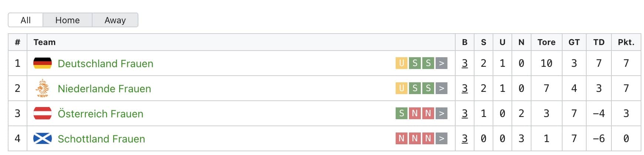Expand Deutschland's form with the grey arrow
The image size is (644, 155).
pos(442,63)
